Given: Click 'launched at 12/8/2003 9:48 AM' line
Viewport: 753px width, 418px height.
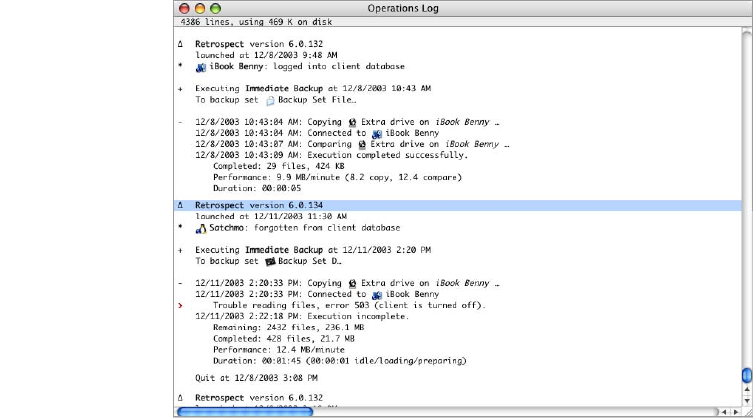Looking at the screenshot, I should (266, 55).
